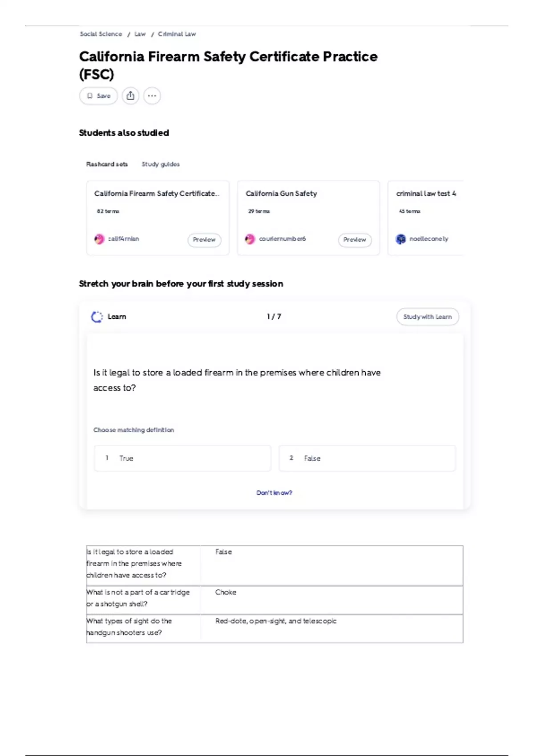Preview the California Gun Safety set
Viewport: 534px width, 756px height.
(x=355, y=240)
